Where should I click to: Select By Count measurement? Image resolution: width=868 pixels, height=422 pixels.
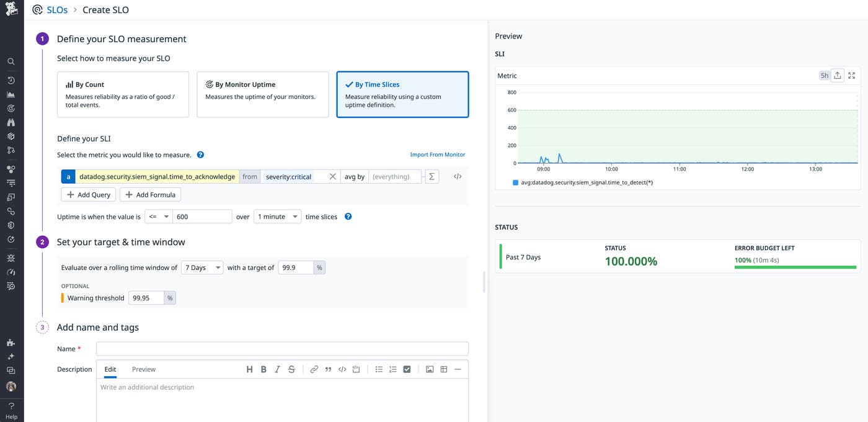[123, 94]
